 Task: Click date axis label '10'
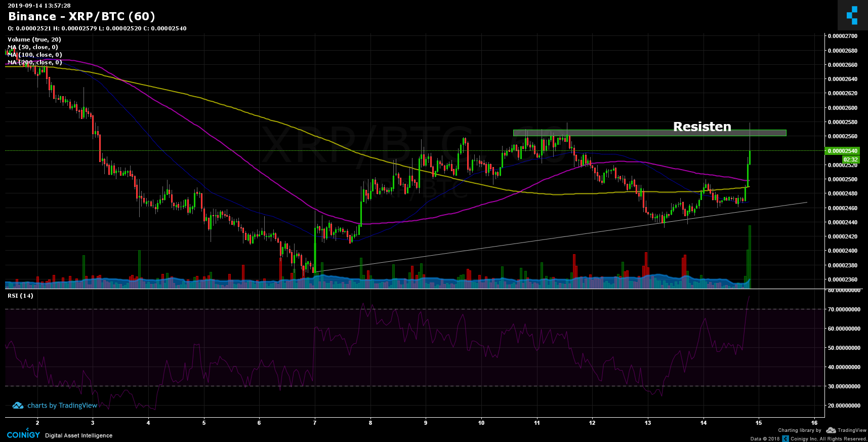click(x=481, y=423)
